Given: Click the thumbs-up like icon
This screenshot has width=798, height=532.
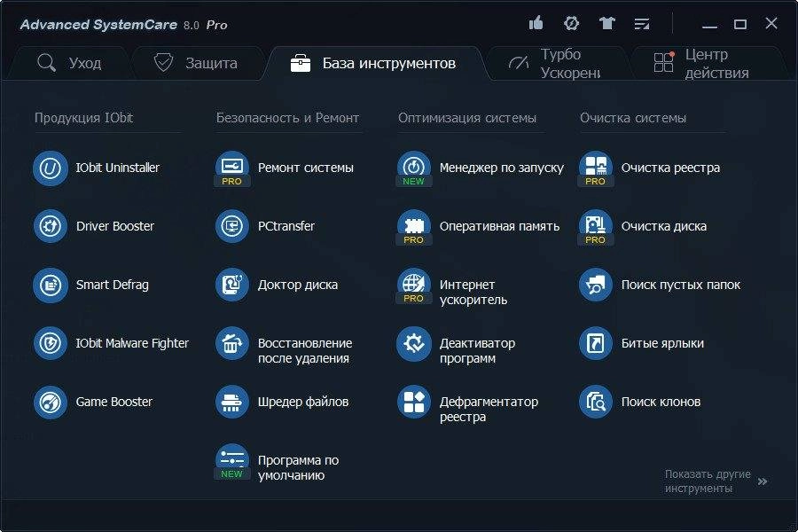Looking at the screenshot, I should point(536,23).
